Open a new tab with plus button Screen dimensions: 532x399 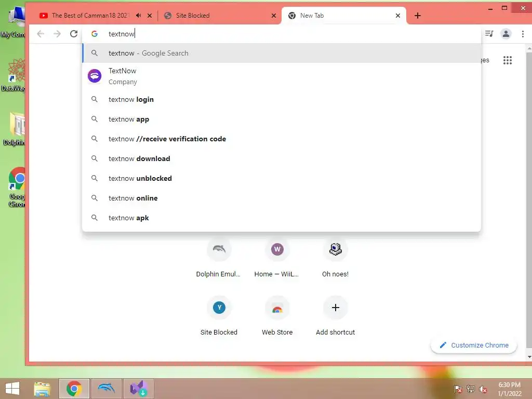pos(418,15)
